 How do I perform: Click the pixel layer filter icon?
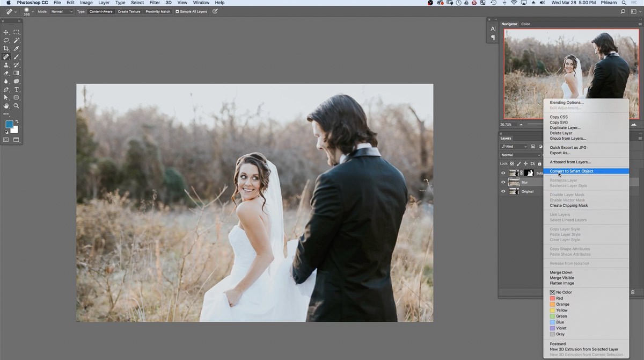[x=533, y=147]
